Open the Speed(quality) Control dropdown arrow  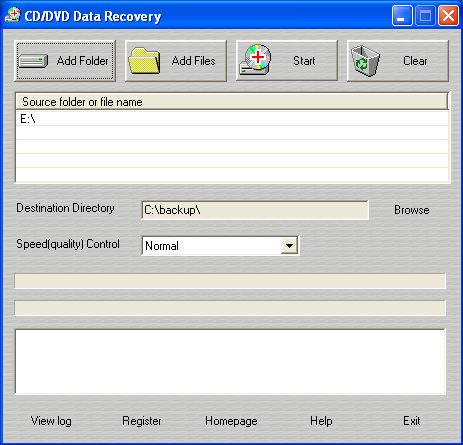tap(289, 246)
